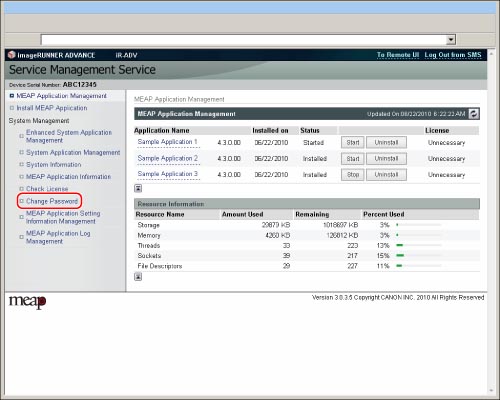Click the refresh icon beside the update time
The width and height of the screenshot is (500, 400).
474,114
